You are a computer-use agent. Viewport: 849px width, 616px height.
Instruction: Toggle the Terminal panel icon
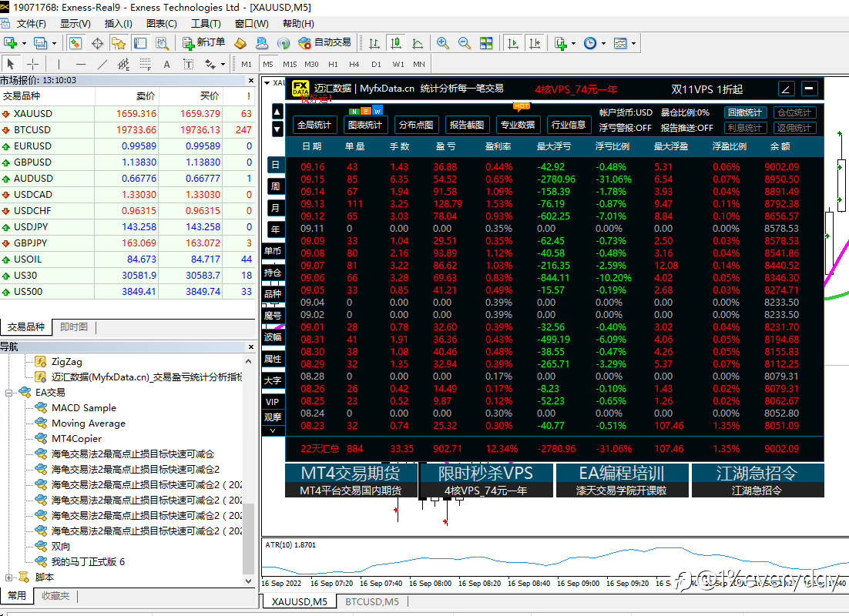pos(140,43)
